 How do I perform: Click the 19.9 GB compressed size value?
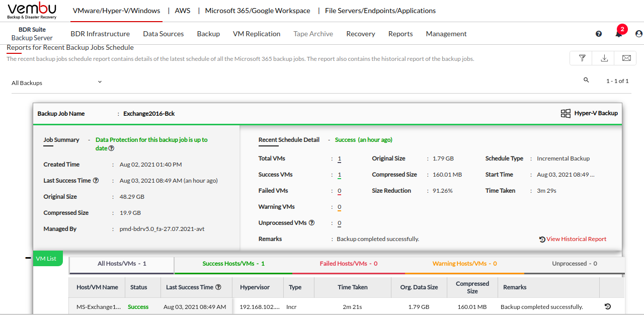[130, 213]
